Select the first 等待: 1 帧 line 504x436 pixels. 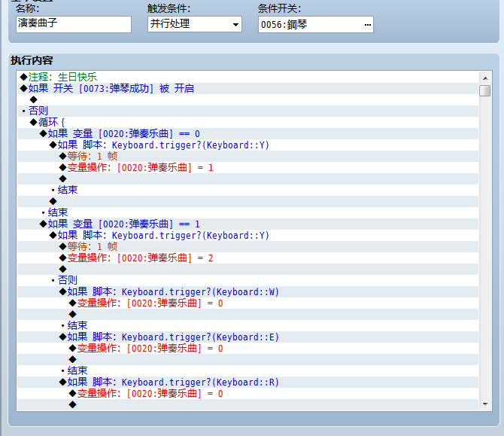click(x=247, y=156)
